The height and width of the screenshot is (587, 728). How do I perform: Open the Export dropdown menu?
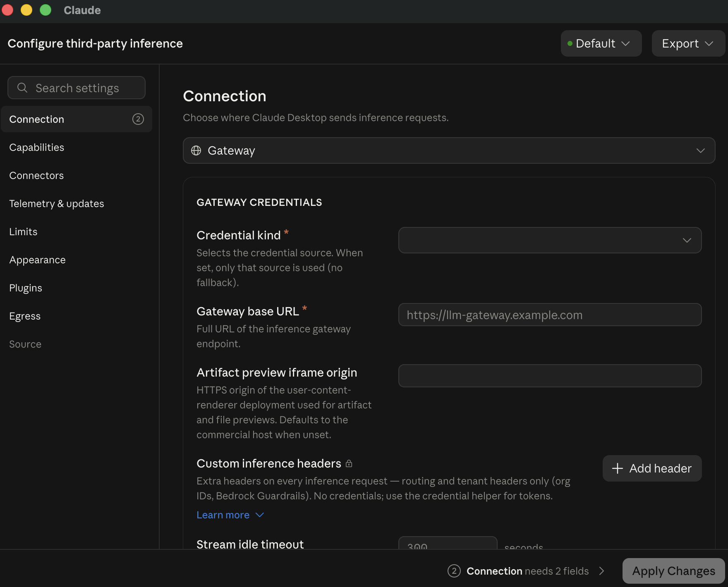pos(688,43)
